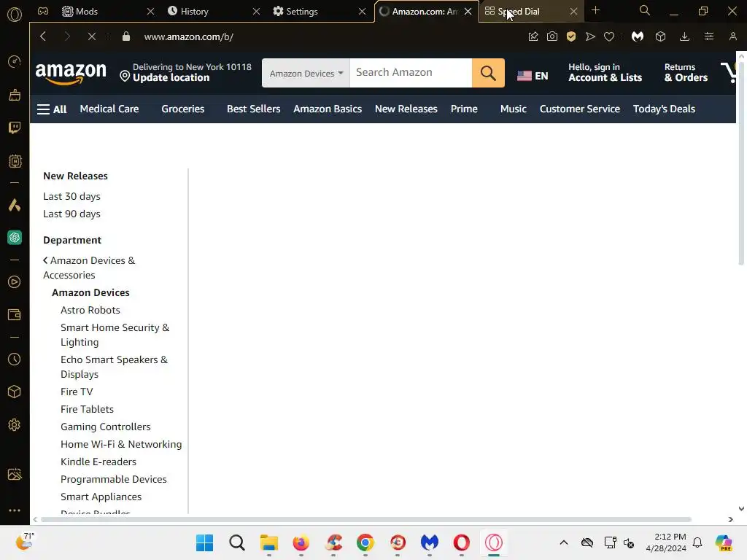Click the Amazon logo
The height and width of the screenshot is (560, 747).
click(x=71, y=74)
